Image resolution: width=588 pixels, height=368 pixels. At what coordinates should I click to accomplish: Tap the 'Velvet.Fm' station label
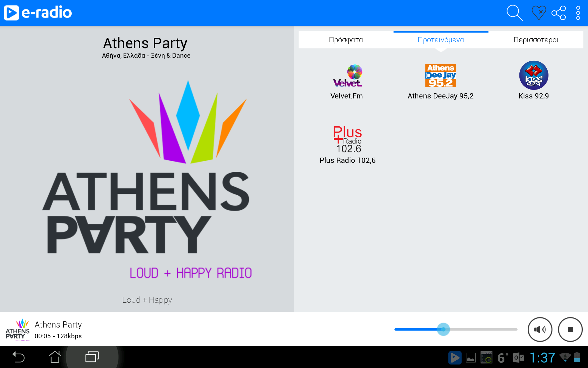point(347,96)
